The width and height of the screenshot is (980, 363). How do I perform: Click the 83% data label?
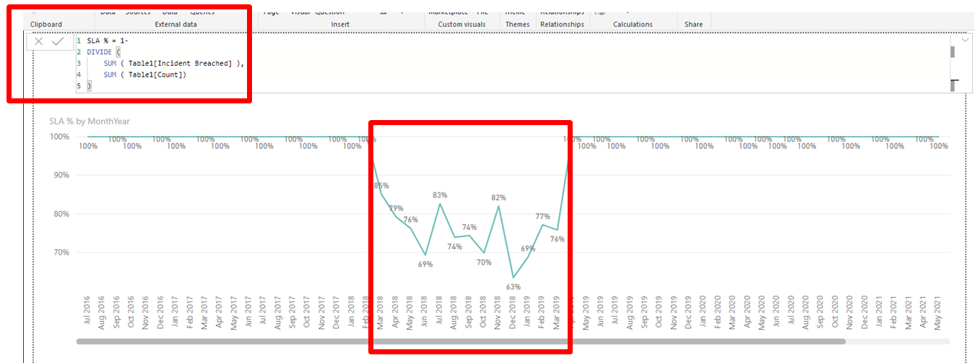pyautogui.click(x=440, y=195)
